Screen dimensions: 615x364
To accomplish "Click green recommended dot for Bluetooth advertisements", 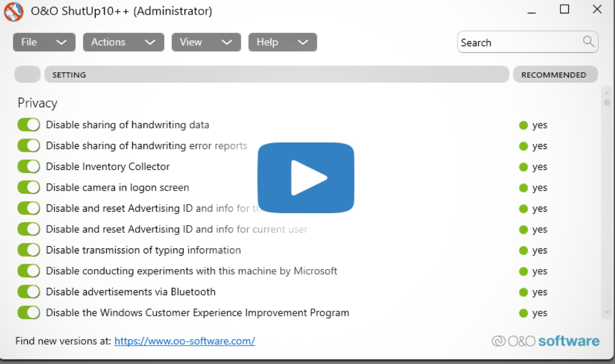I will 523,292.
